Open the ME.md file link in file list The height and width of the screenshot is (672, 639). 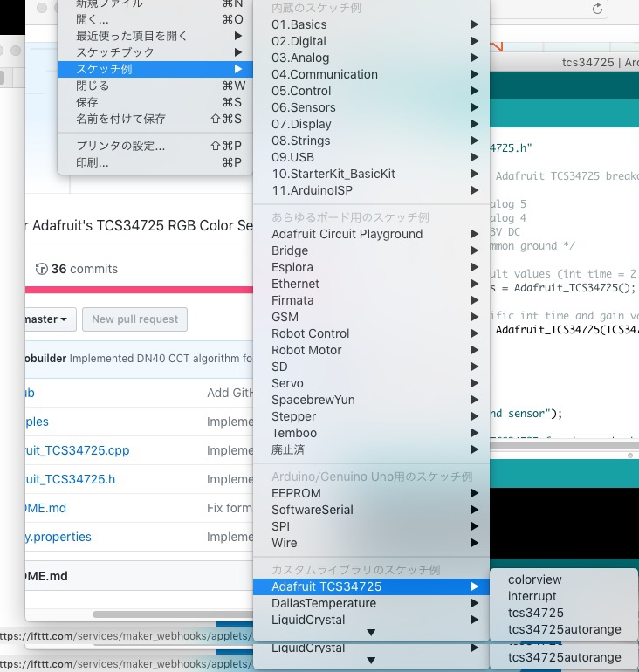coord(46,508)
